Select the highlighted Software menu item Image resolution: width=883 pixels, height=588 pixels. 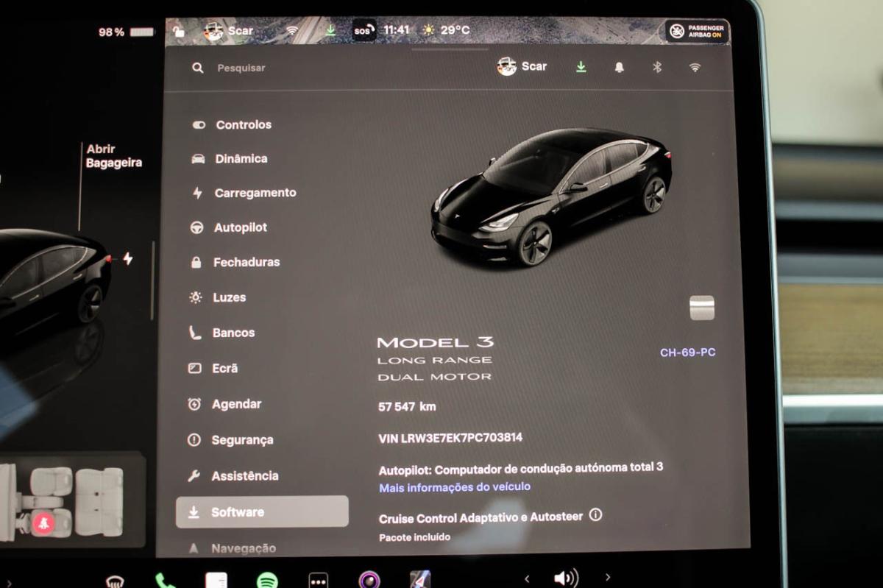pyautogui.click(x=262, y=511)
